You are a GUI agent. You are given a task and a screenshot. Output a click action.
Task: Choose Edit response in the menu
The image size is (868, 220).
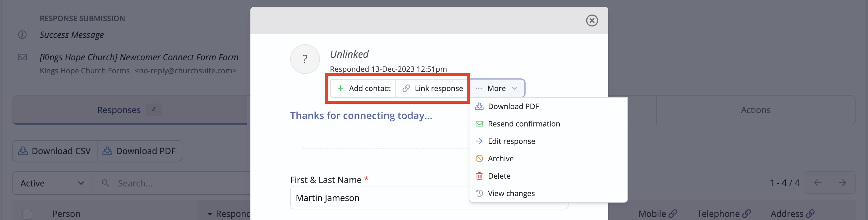pyautogui.click(x=548, y=141)
